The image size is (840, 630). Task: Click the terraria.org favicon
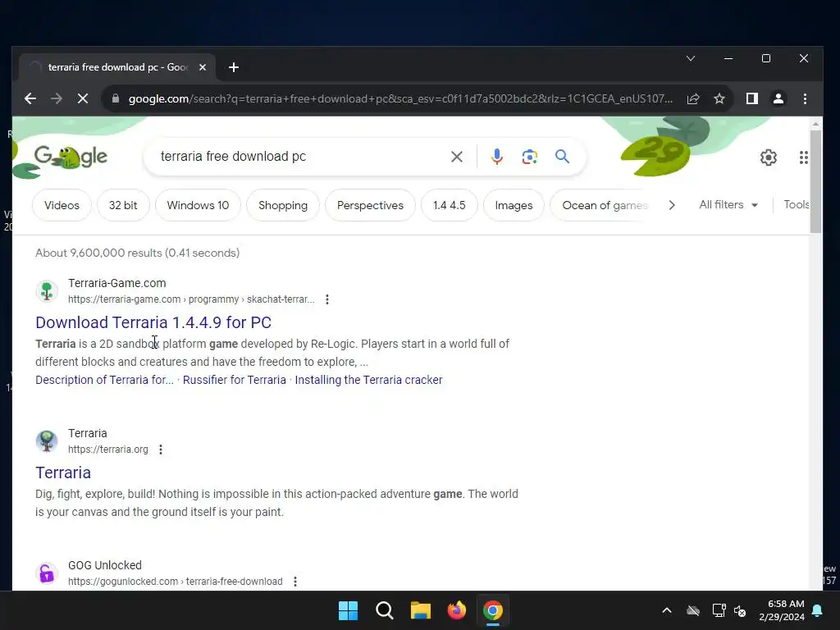(47, 441)
